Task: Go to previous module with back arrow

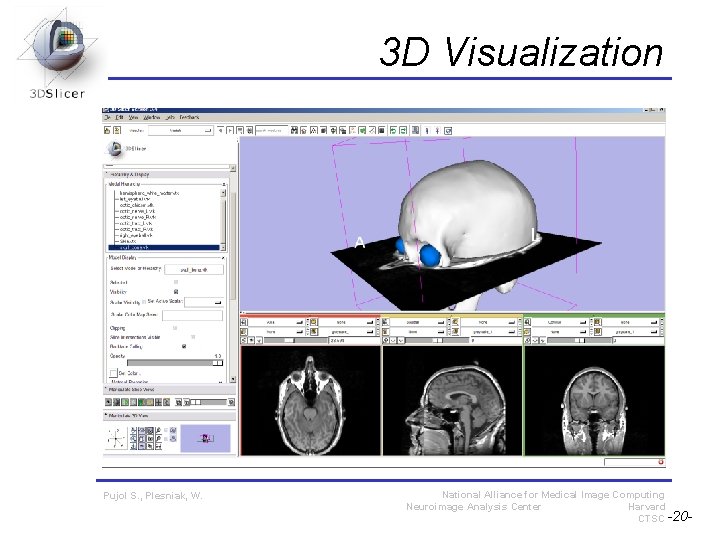Action: [x=221, y=130]
